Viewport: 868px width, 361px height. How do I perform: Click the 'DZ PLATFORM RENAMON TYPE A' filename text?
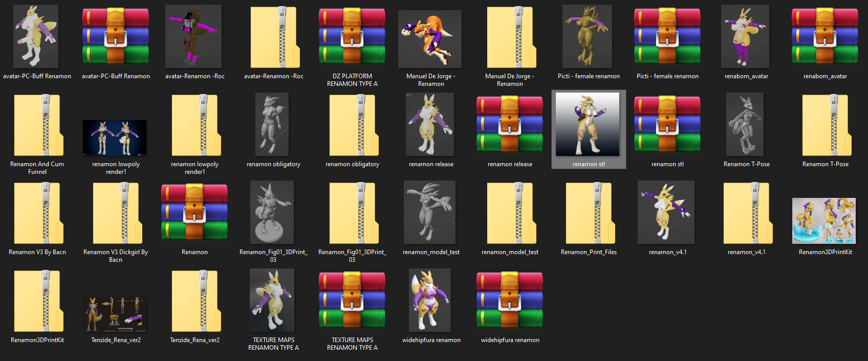click(x=352, y=80)
